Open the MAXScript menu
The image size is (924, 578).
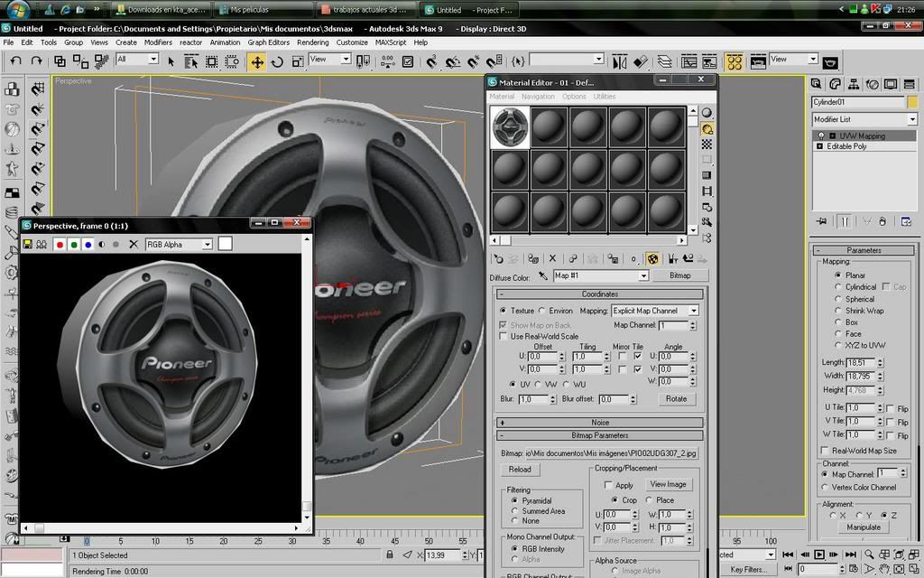click(x=391, y=42)
